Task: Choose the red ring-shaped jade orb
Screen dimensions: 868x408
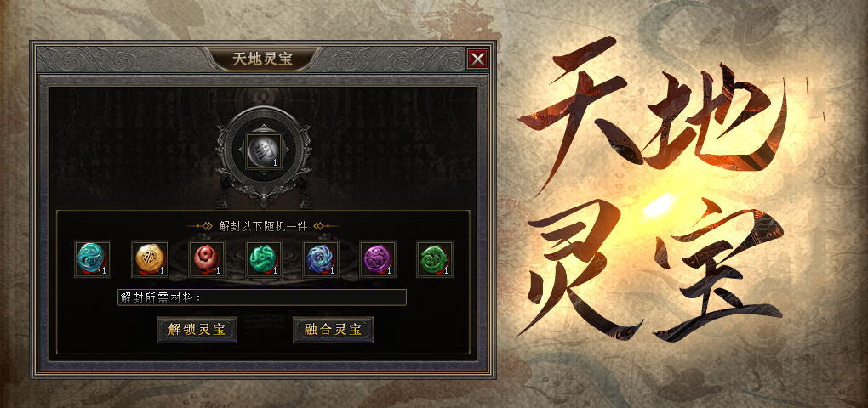Action: pos(207,258)
